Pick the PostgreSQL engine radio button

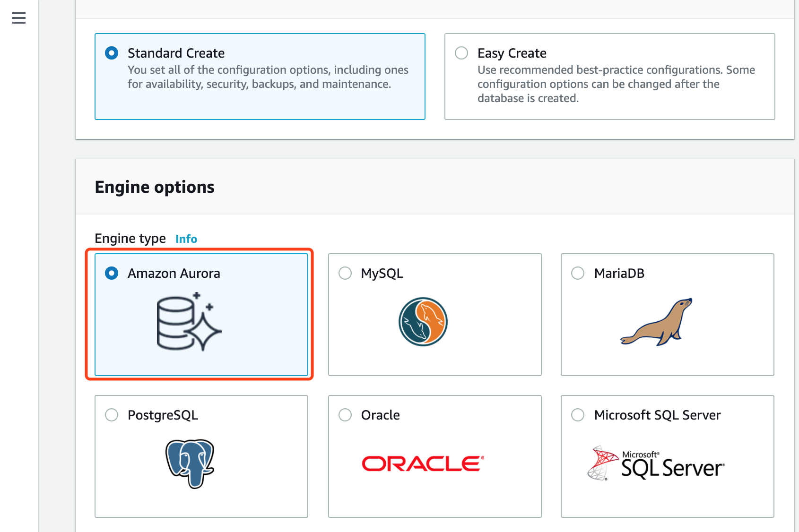pyautogui.click(x=112, y=415)
